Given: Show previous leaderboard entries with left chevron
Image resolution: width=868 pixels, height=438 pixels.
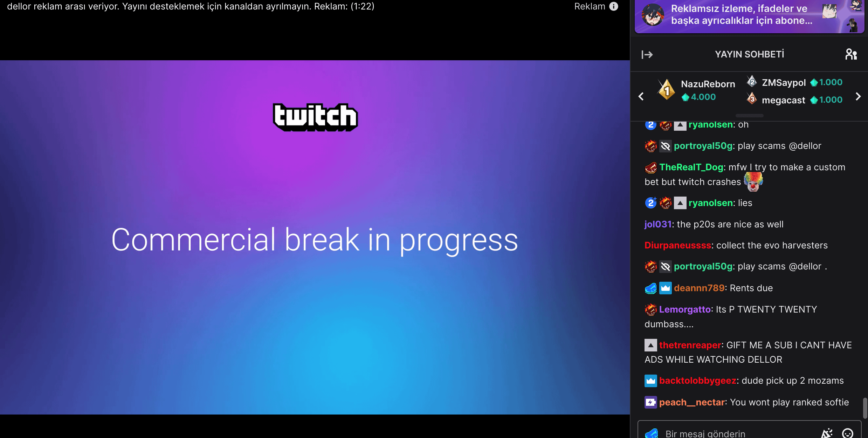Looking at the screenshot, I should [x=641, y=96].
